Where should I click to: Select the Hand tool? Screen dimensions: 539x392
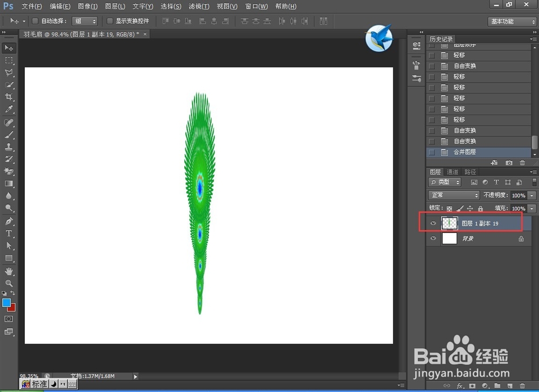click(9, 271)
